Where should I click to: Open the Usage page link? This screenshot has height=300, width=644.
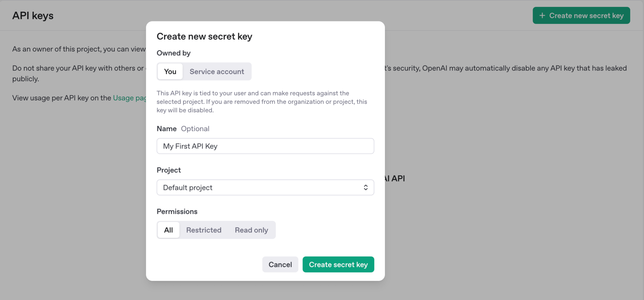click(129, 98)
